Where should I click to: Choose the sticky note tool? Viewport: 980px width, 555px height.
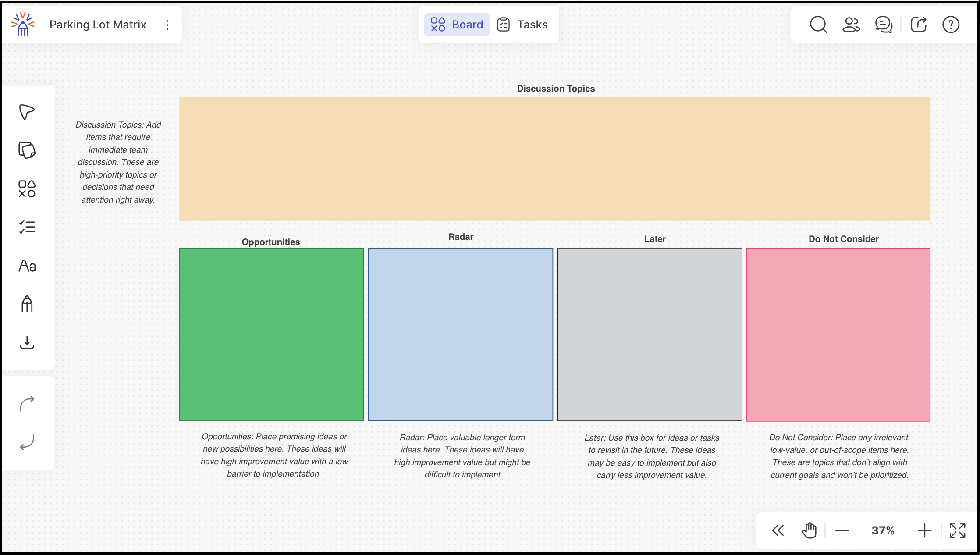(x=27, y=150)
